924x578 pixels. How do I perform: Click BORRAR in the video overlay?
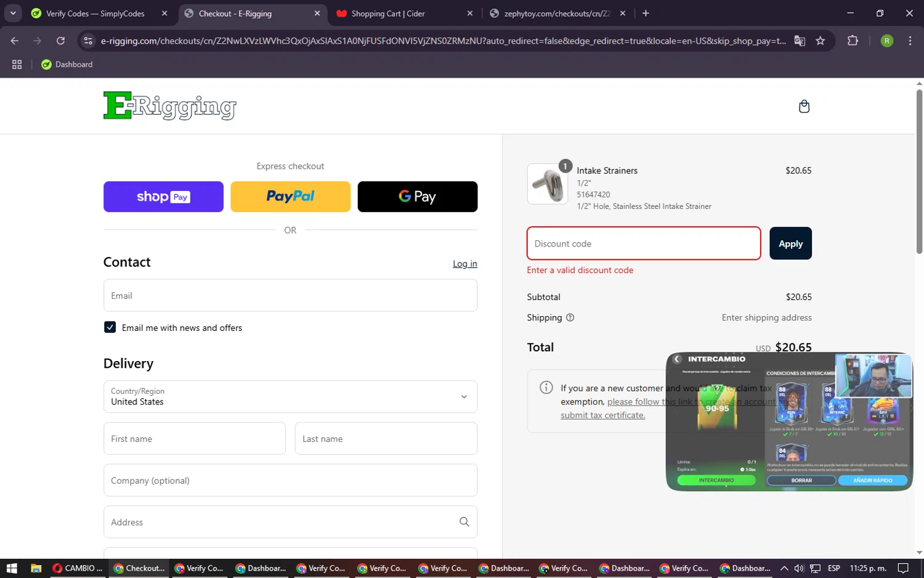[x=801, y=480]
